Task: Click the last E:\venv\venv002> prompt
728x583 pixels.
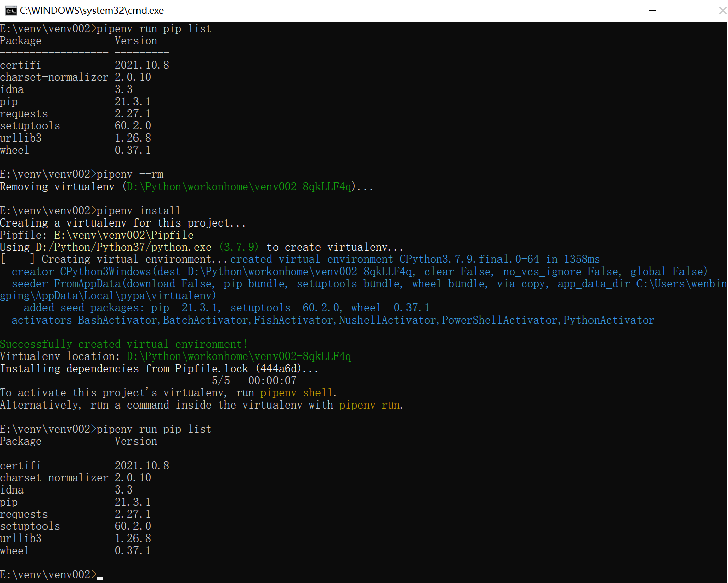Action: click(48, 575)
